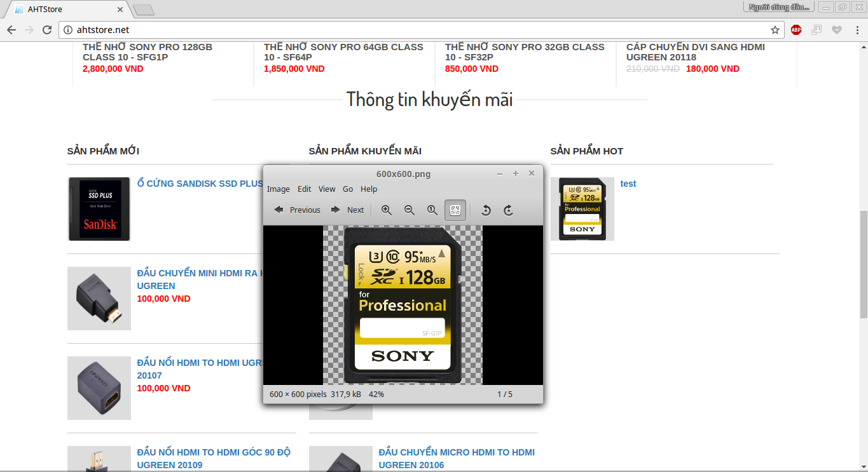Open the 'test' product link
Image resolution: width=868 pixels, height=472 pixels.
click(628, 184)
